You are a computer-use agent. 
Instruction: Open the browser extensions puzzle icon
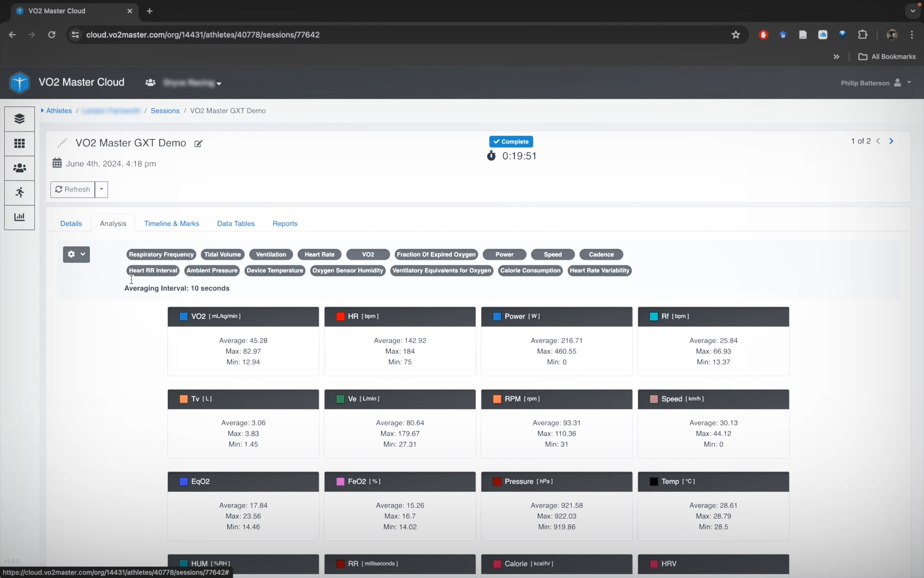(x=863, y=35)
